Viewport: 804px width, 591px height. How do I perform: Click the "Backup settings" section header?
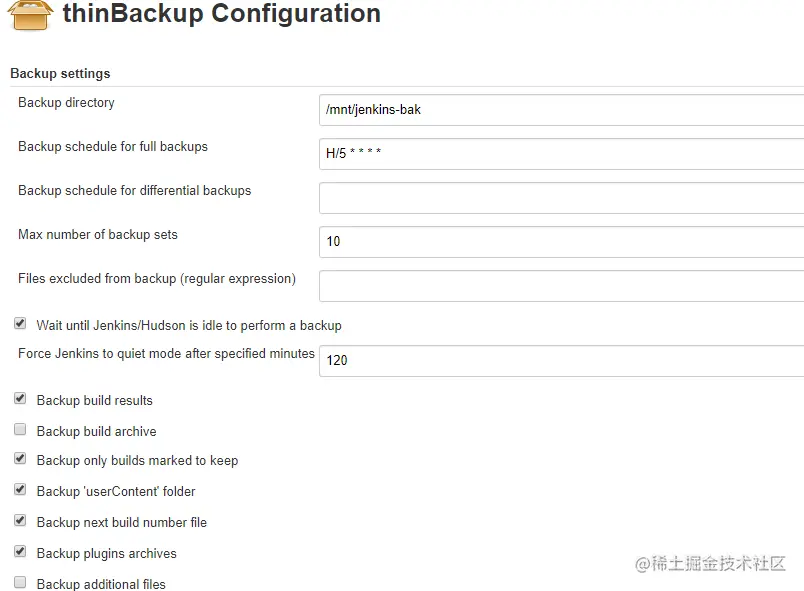(60, 73)
